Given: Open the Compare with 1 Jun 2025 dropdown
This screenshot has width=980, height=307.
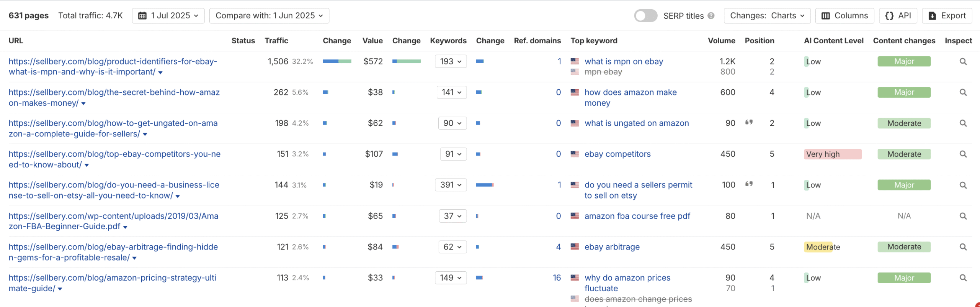Looking at the screenshot, I should click(x=269, y=16).
